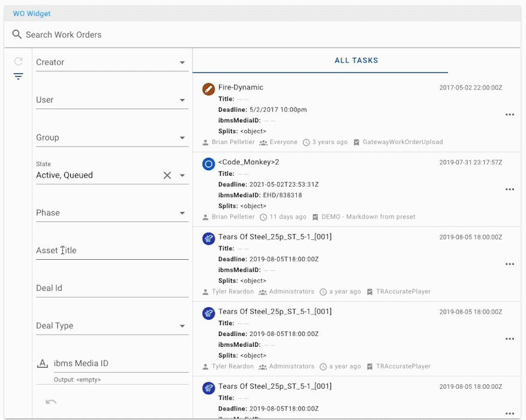Click the Deadline 5/2/2017 10:00pm value
Viewport: 526px width, 420px height.
point(278,110)
